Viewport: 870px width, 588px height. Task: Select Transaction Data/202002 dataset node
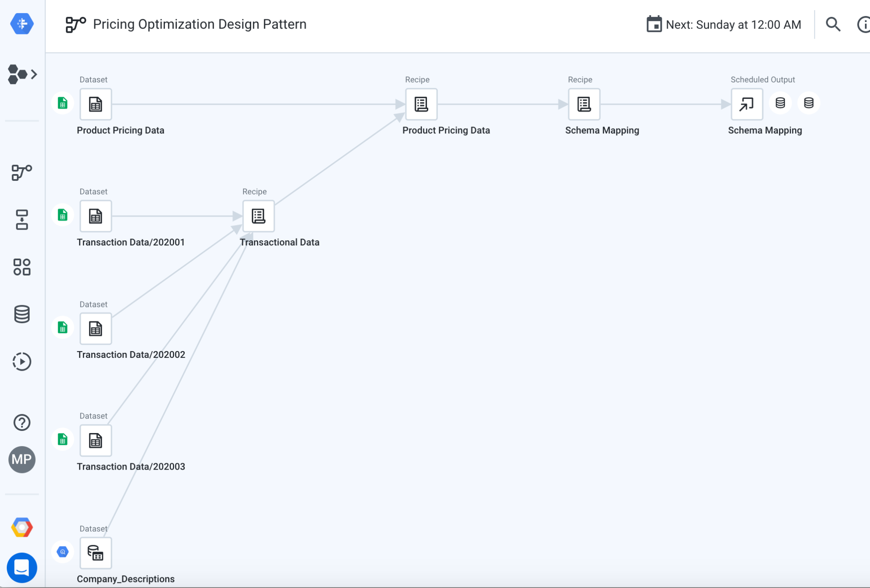coord(96,329)
